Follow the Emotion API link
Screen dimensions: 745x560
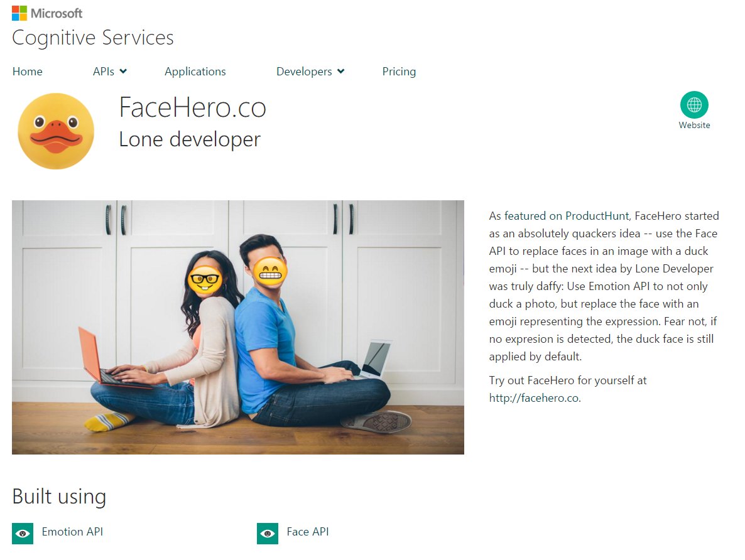(72, 532)
